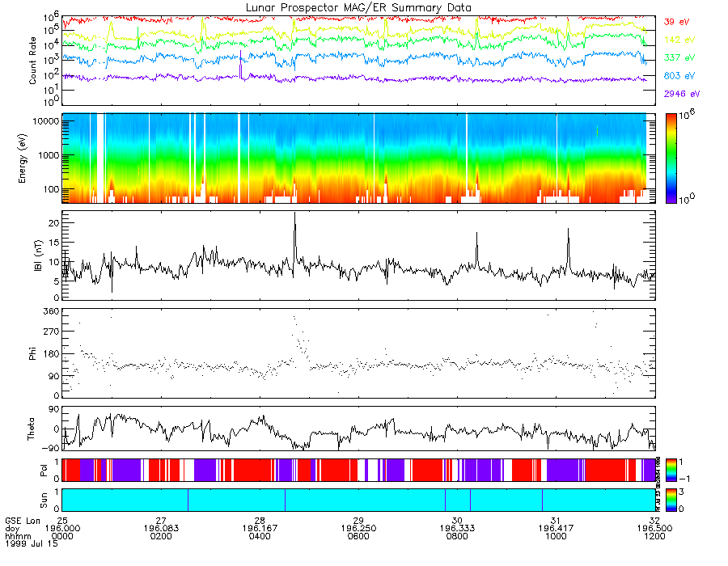Click the red '39 eV' legend label
This screenshot has width=728, height=566.
click(676, 22)
